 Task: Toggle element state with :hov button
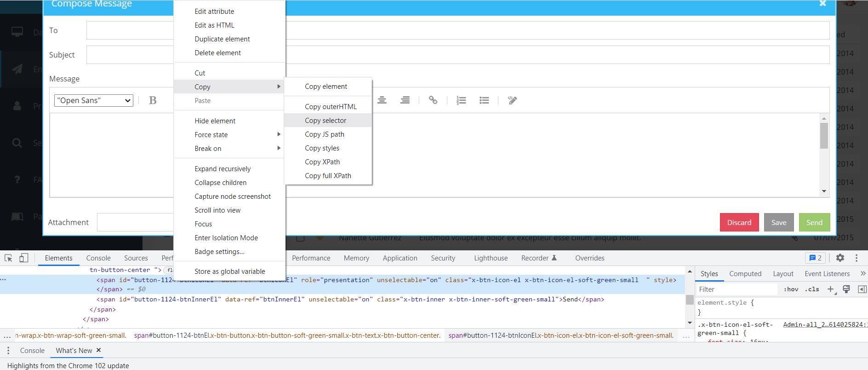791,289
